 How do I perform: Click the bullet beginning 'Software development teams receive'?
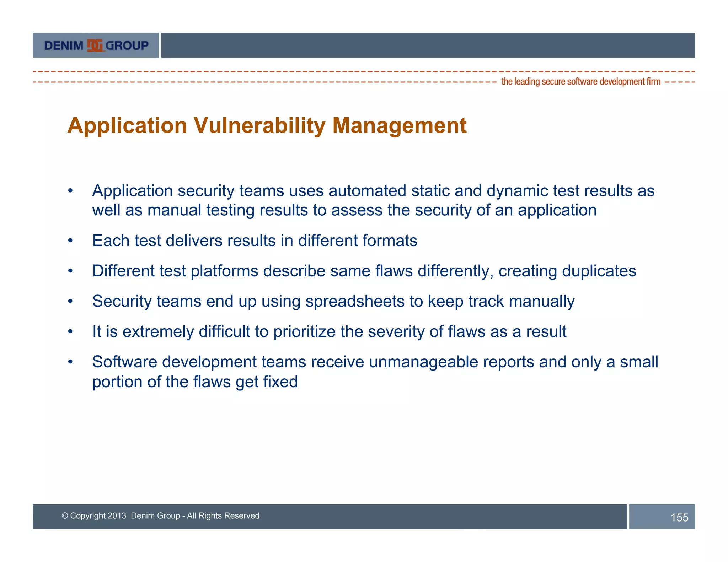[375, 362]
